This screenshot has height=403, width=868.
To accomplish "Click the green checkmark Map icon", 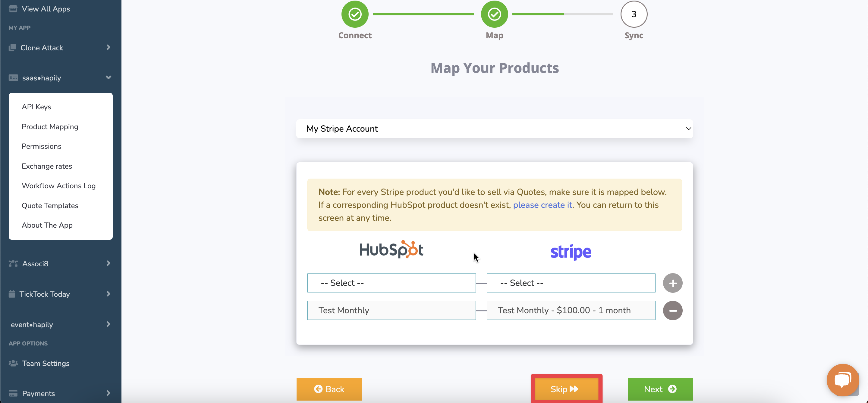I will tap(494, 14).
